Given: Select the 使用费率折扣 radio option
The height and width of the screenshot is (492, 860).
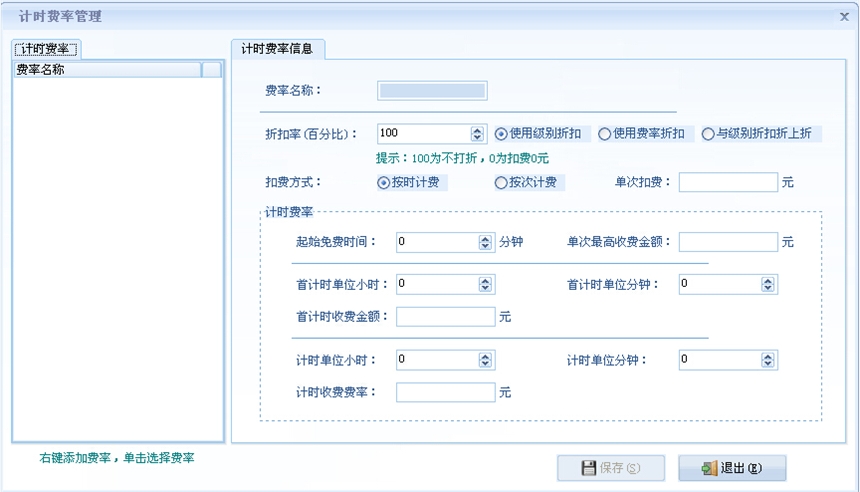Looking at the screenshot, I should (604, 134).
